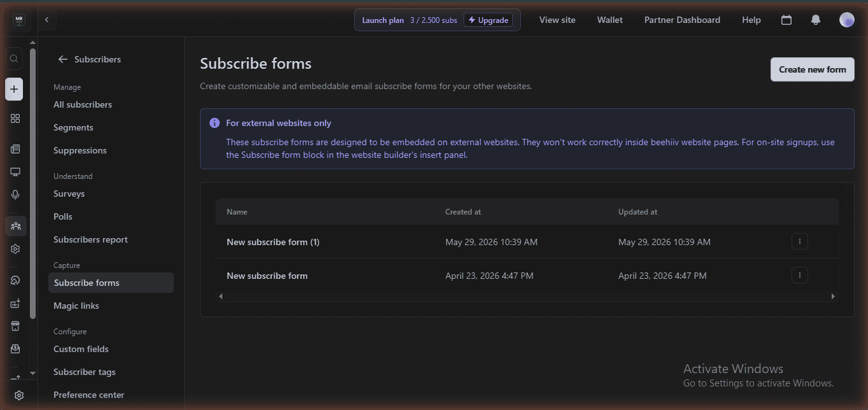Image resolution: width=868 pixels, height=410 pixels.
Task: Click For external websites only heading
Action: (278, 123)
